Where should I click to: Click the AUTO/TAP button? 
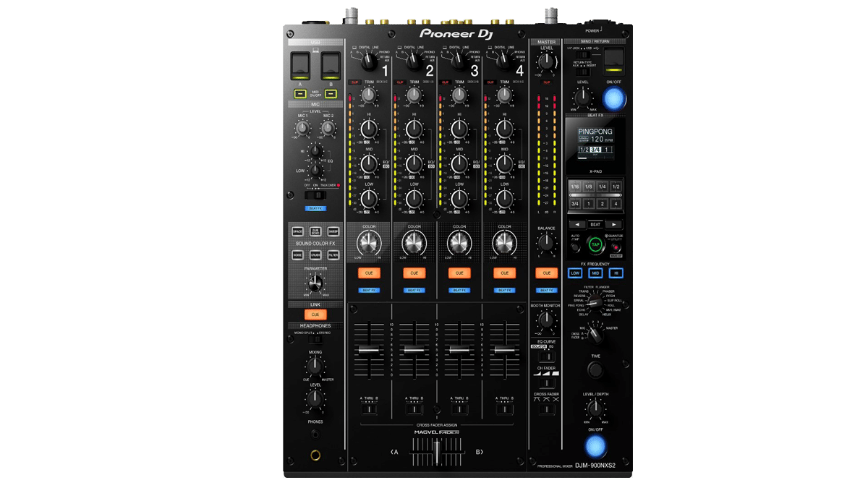coord(576,247)
